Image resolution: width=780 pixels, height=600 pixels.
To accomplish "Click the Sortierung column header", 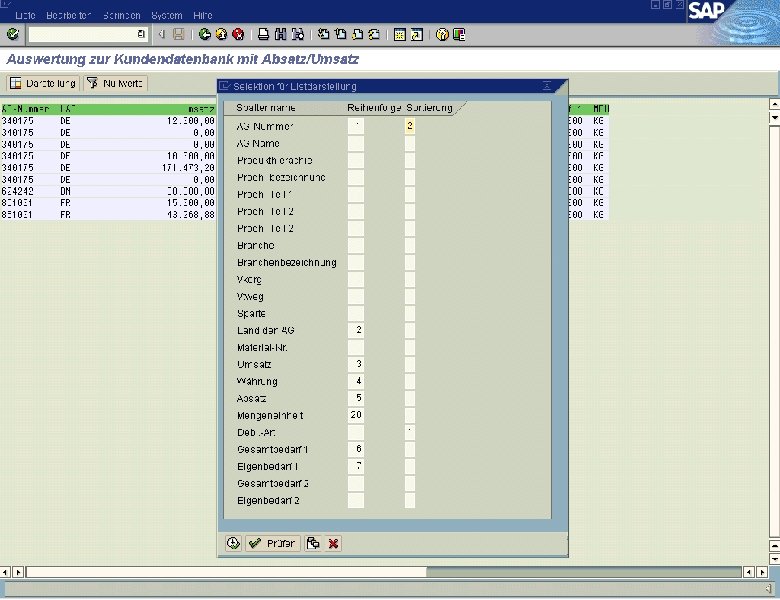I will (429, 107).
